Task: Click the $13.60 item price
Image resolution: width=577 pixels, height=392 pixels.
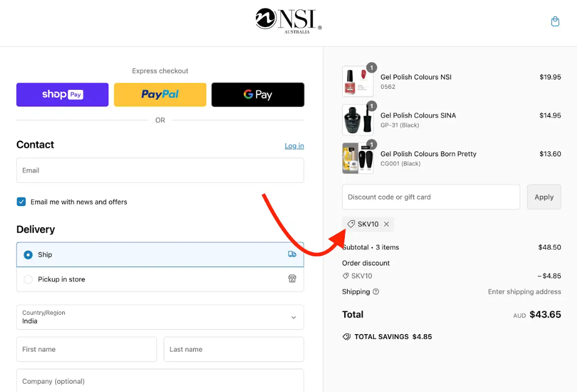Action: click(x=550, y=154)
